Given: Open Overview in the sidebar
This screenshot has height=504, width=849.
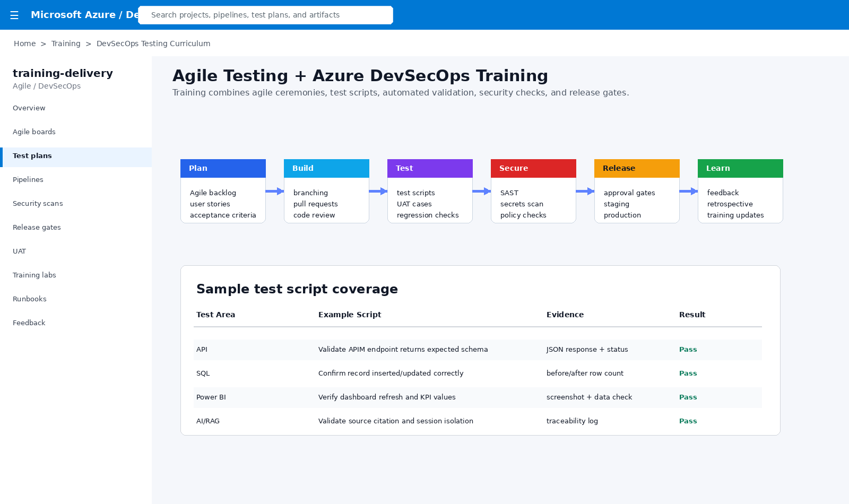Looking at the screenshot, I should 76,108.
